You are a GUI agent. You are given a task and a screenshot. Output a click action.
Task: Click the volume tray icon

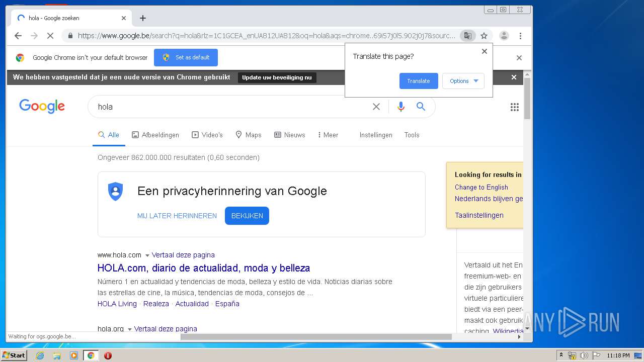pyautogui.click(x=584, y=355)
